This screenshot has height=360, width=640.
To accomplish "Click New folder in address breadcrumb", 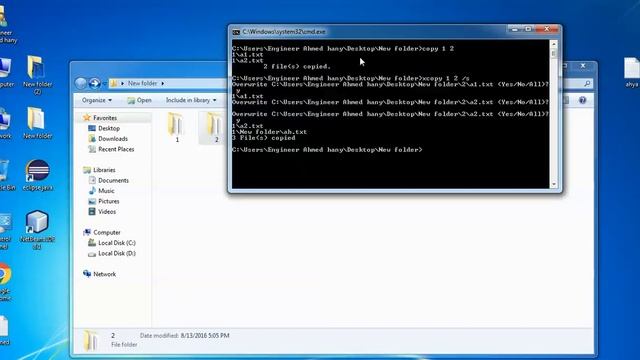I will pos(142,83).
